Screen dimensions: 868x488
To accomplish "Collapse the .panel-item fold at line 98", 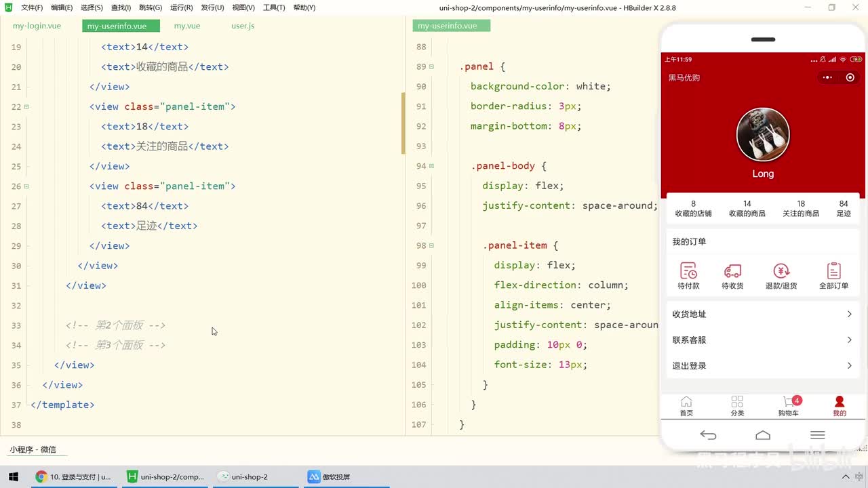I will (x=431, y=245).
